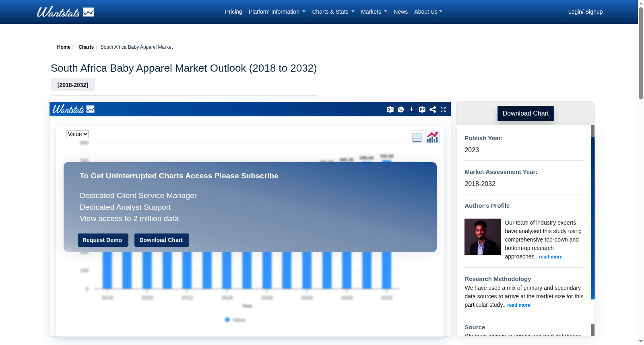Image resolution: width=644 pixels, height=345 pixels.
Task: Switch to chart view icon
Action: (432, 137)
